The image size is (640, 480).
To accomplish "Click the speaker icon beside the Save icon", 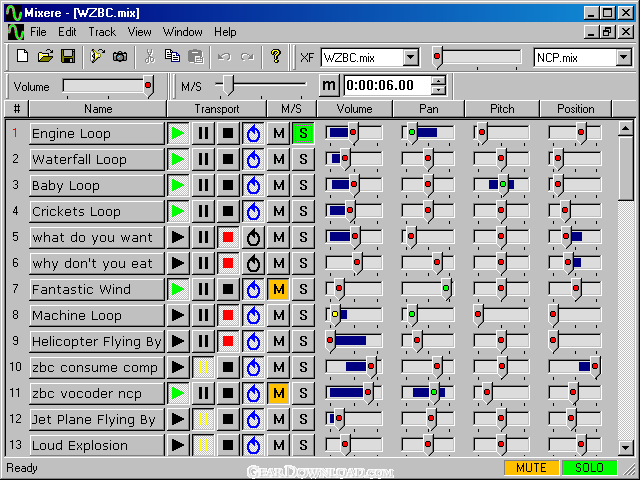I will (x=97, y=56).
